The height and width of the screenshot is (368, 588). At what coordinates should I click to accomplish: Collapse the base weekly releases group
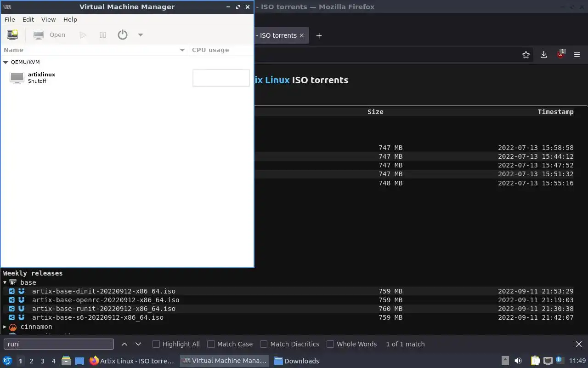click(x=5, y=282)
